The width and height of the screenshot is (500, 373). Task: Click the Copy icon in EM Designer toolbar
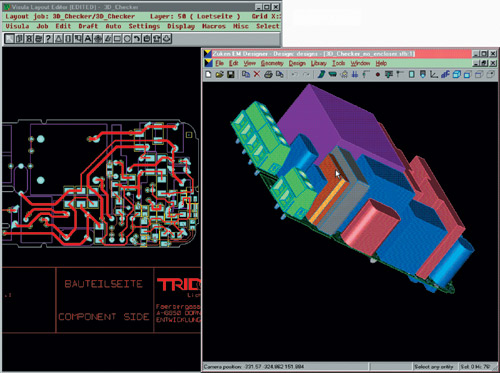click(x=246, y=74)
